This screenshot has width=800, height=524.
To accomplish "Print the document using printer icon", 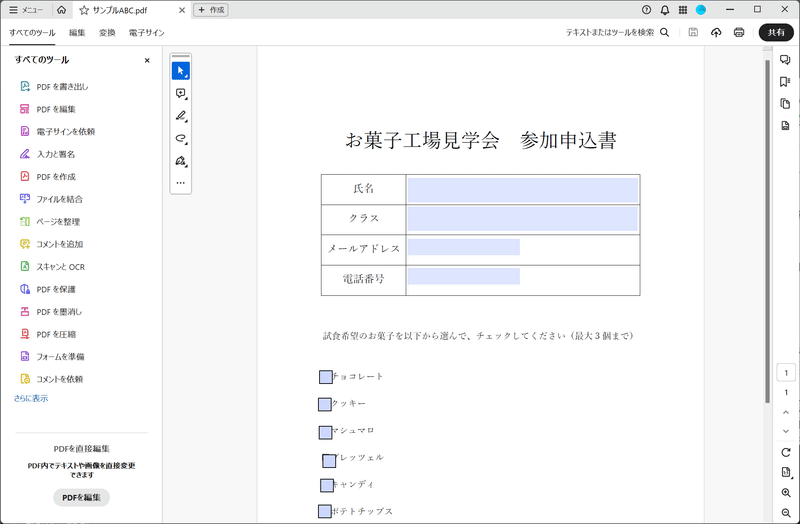I will pos(739,33).
